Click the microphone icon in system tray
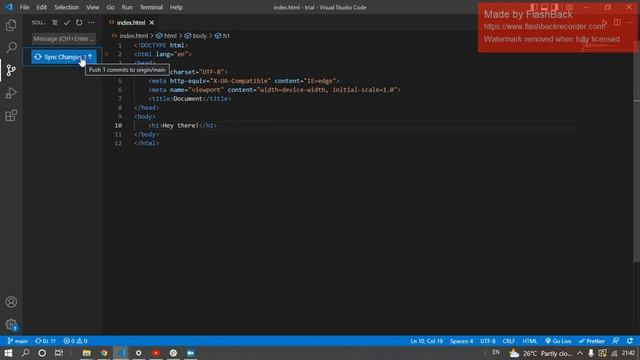The image size is (640, 360). (591, 353)
